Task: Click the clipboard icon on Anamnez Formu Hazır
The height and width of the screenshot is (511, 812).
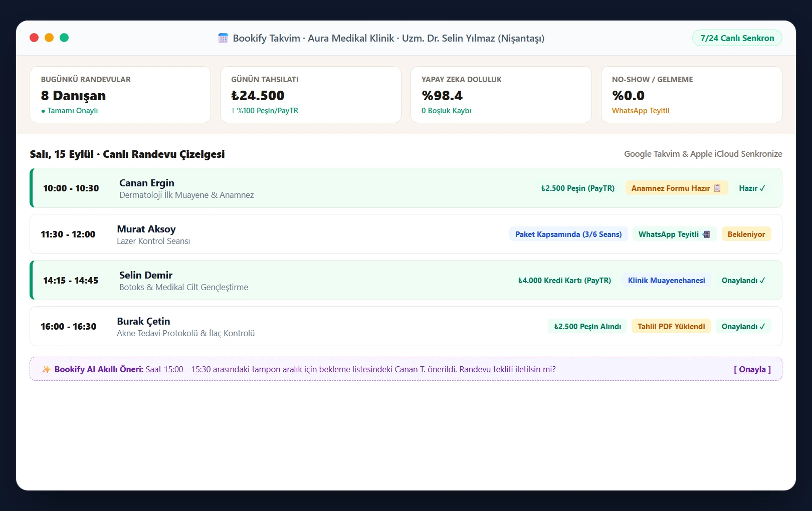Action: (x=717, y=188)
